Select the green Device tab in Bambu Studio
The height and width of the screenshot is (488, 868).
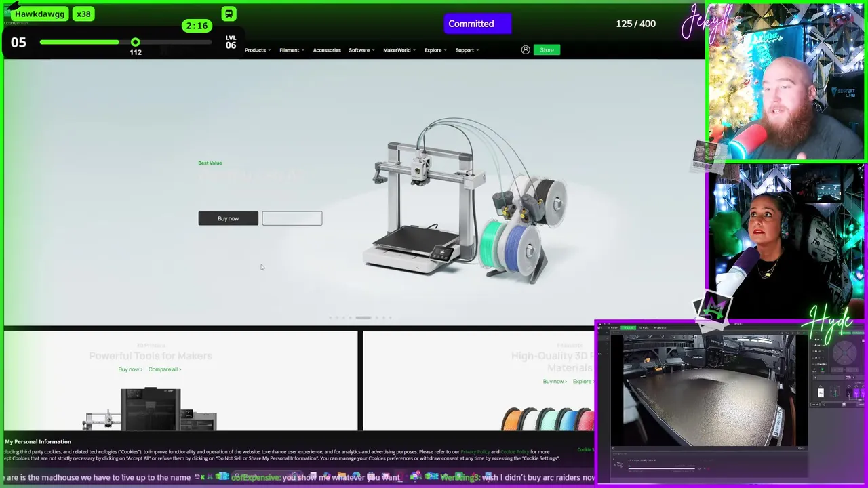click(x=629, y=328)
